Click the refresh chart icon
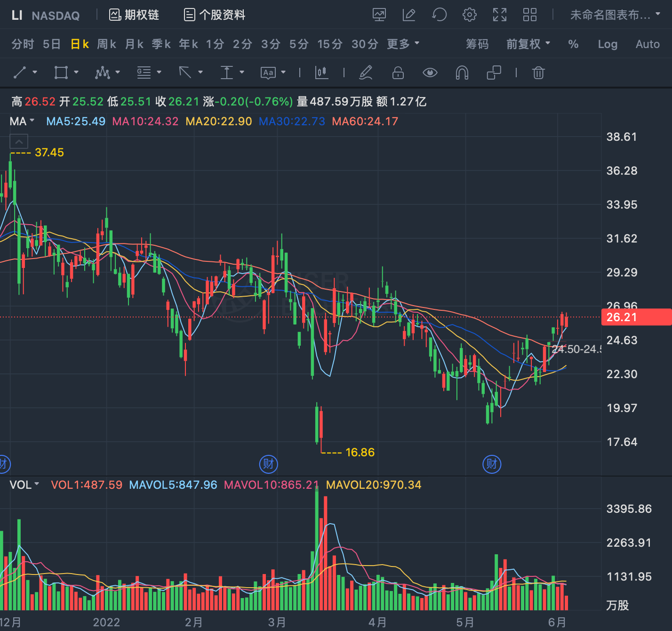 (x=439, y=15)
